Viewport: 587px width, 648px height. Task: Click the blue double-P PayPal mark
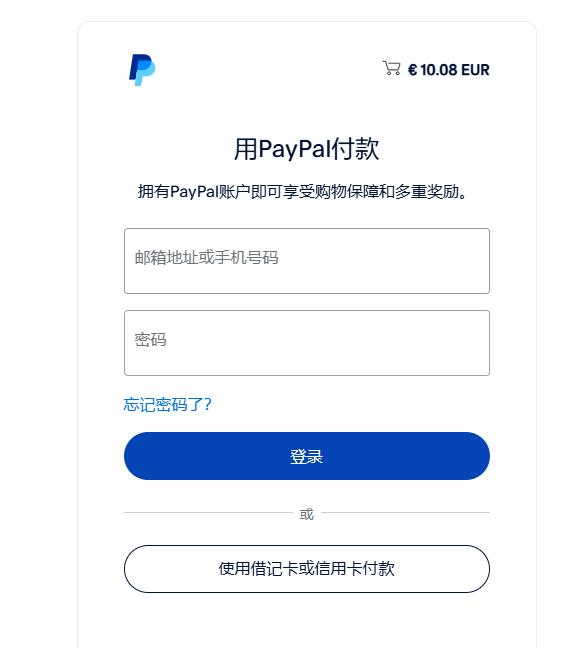pyautogui.click(x=142, y=70)
